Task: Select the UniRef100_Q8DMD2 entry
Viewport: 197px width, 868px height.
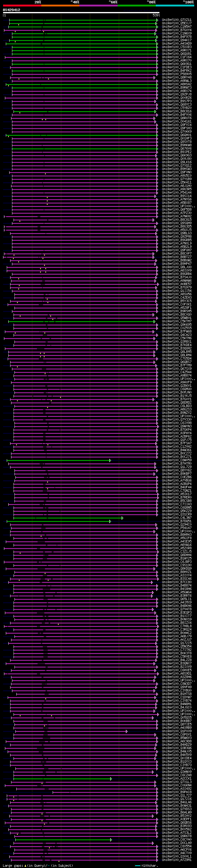Action: pyautogui.click(x=177, y=402)
